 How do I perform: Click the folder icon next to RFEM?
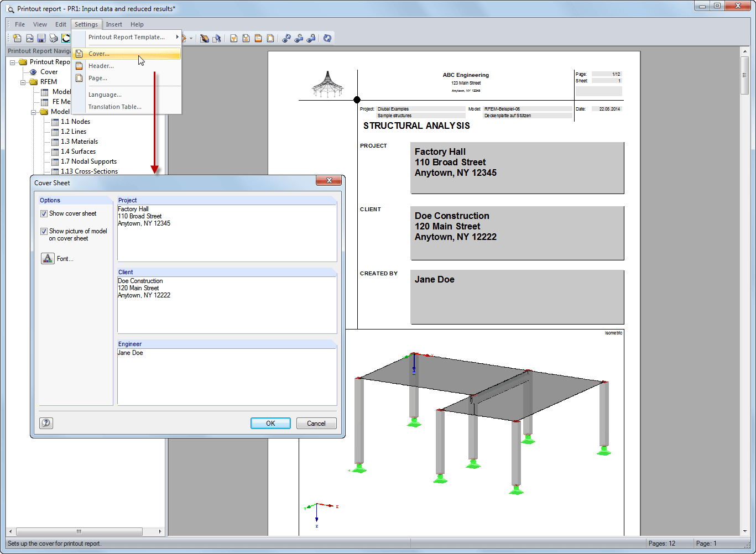(33, 82)
